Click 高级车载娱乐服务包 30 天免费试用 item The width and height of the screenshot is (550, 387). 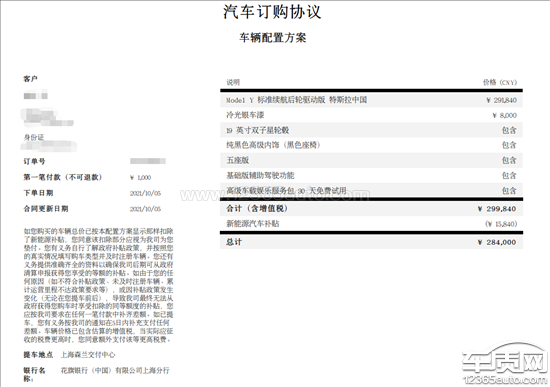point(287,191)
